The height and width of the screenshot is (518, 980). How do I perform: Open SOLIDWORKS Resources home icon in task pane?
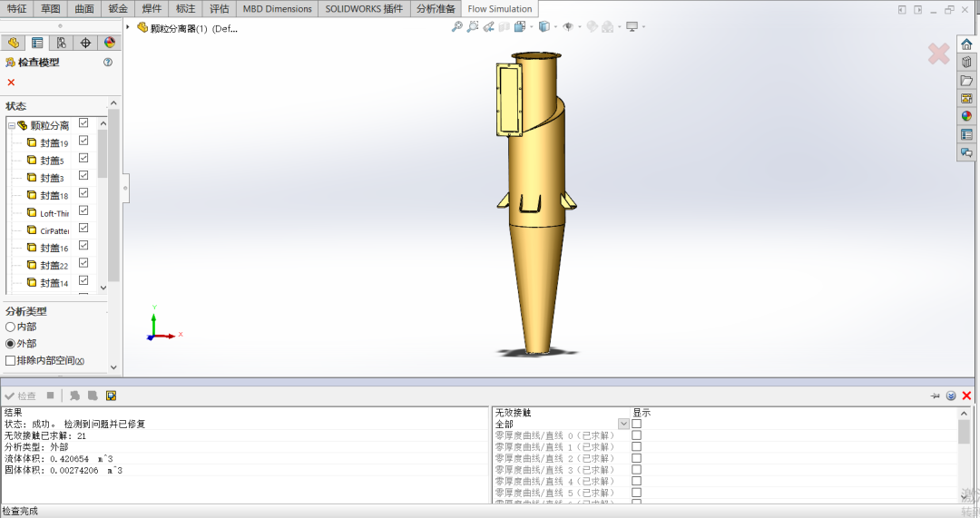tap(966, 44)
